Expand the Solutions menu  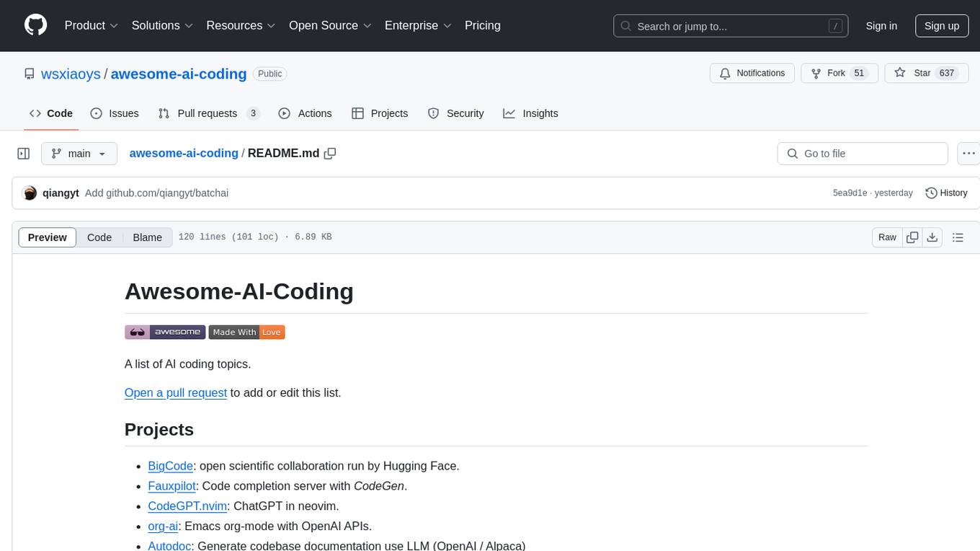coord(162,25)
